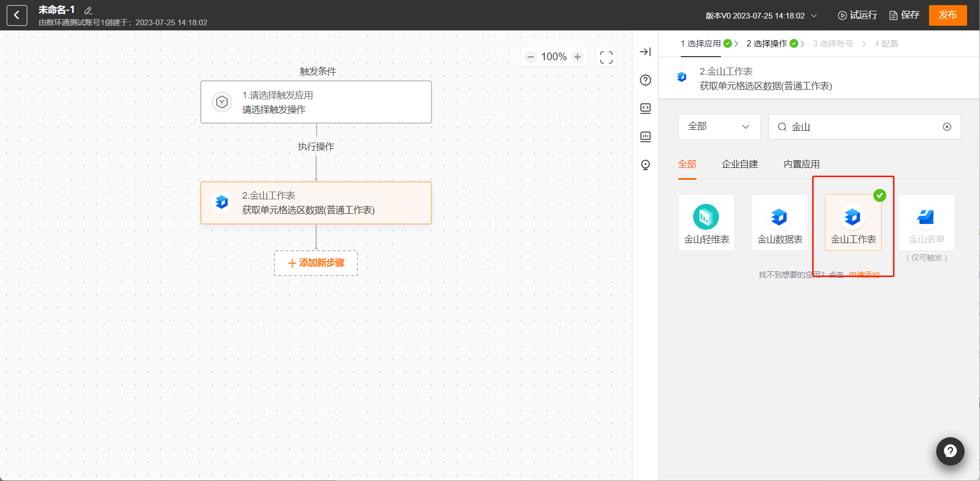Viewport: 980px width, 481px height.
Task: Go to step 4 配置 tab
Action: click(x=886, y=44)
